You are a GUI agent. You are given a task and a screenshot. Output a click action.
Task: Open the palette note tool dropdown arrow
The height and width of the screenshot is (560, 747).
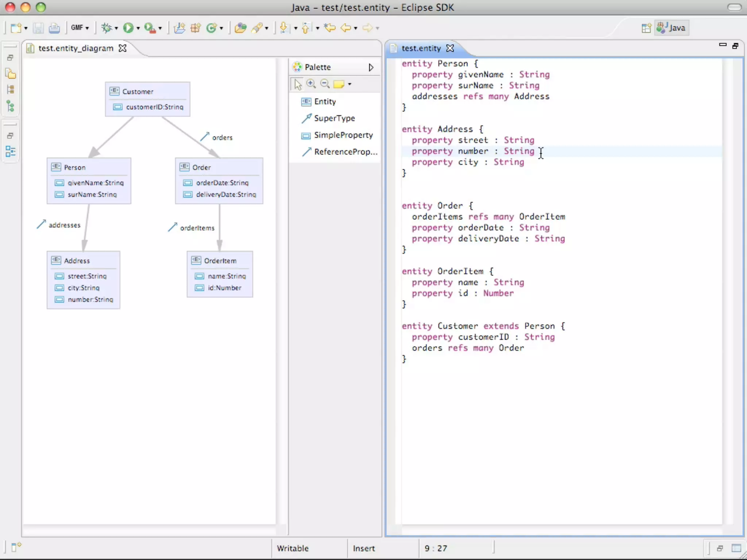[x=349, y=84]
